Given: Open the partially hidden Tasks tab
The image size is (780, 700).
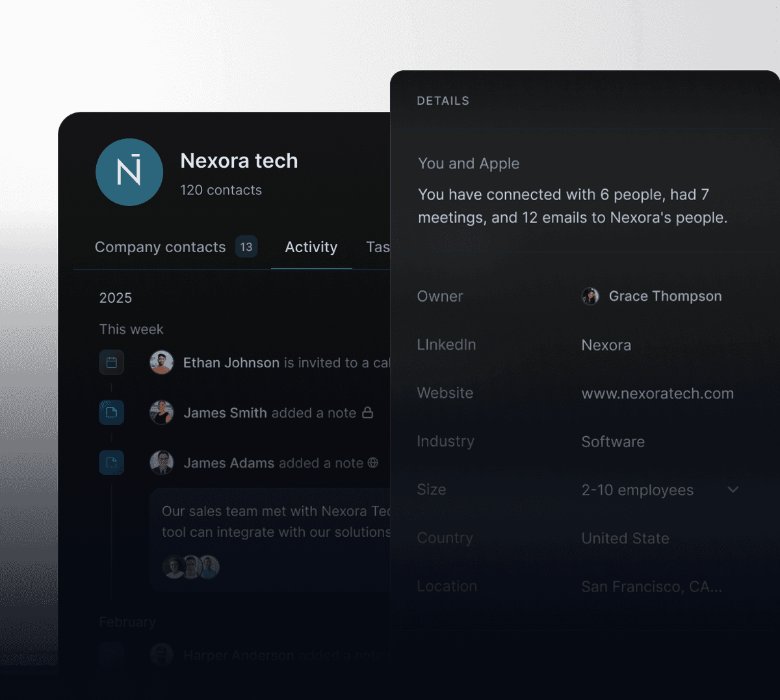Looking at the screenshot, I should [378, 247].
